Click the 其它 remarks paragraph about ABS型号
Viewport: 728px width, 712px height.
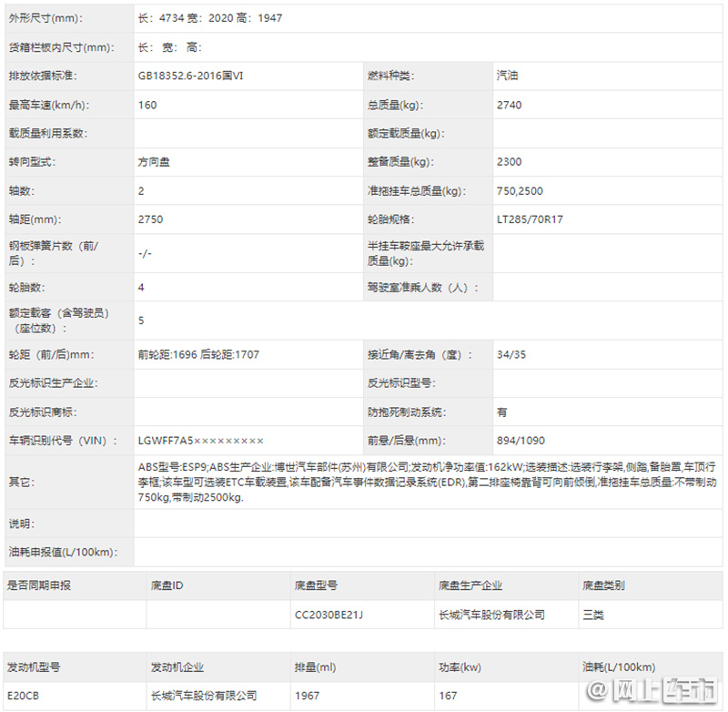427,482
